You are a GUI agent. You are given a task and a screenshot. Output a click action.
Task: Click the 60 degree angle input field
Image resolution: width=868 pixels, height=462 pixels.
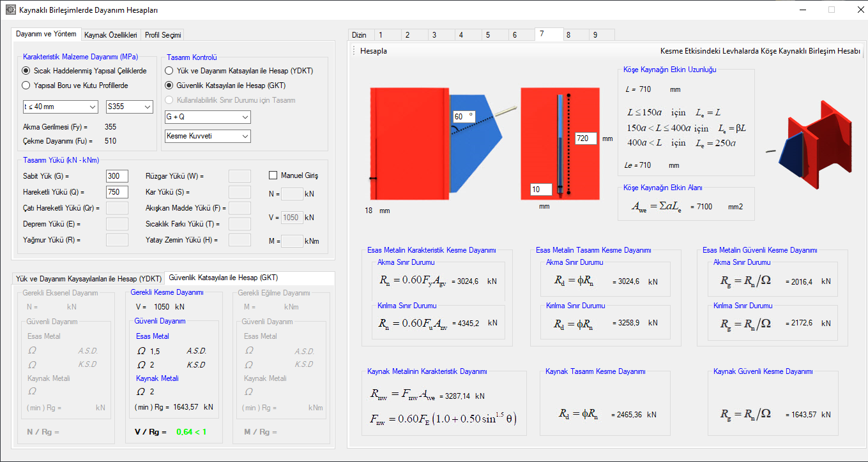click(463, 117)
